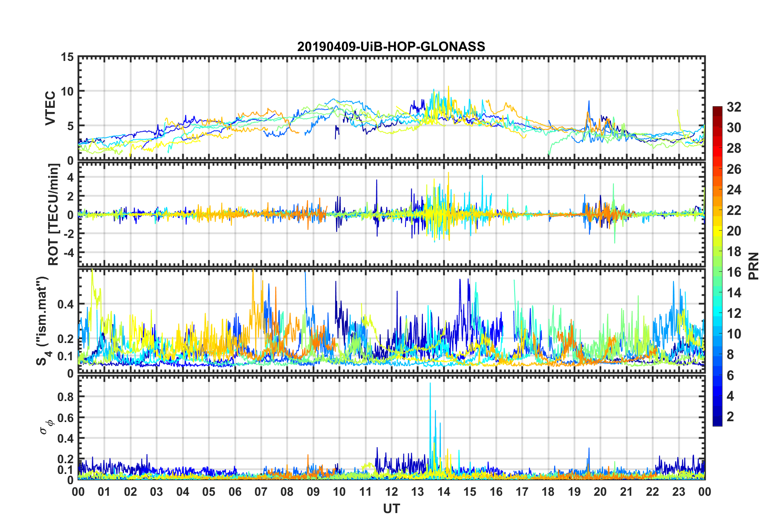Click the PRN colorbar tick label "16"
The height and width of the screenshot is (532, 783).
734,272
